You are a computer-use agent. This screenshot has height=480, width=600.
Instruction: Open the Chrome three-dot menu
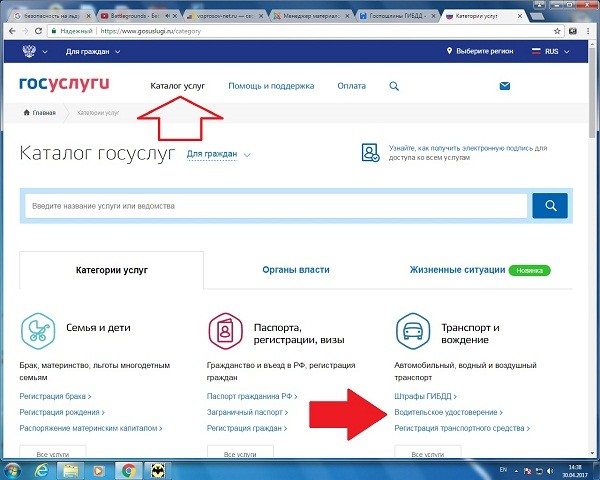588,31
